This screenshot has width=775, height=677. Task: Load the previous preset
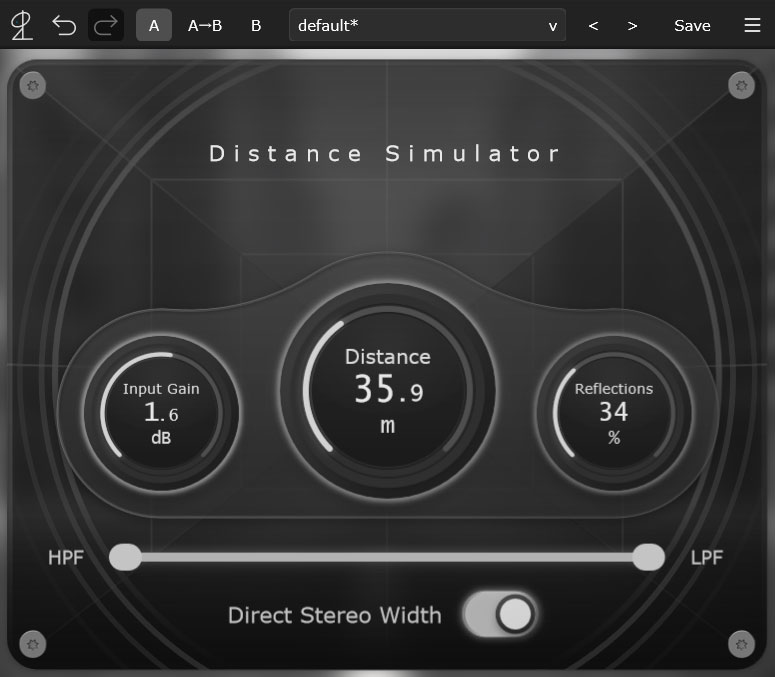click(594, 26)
